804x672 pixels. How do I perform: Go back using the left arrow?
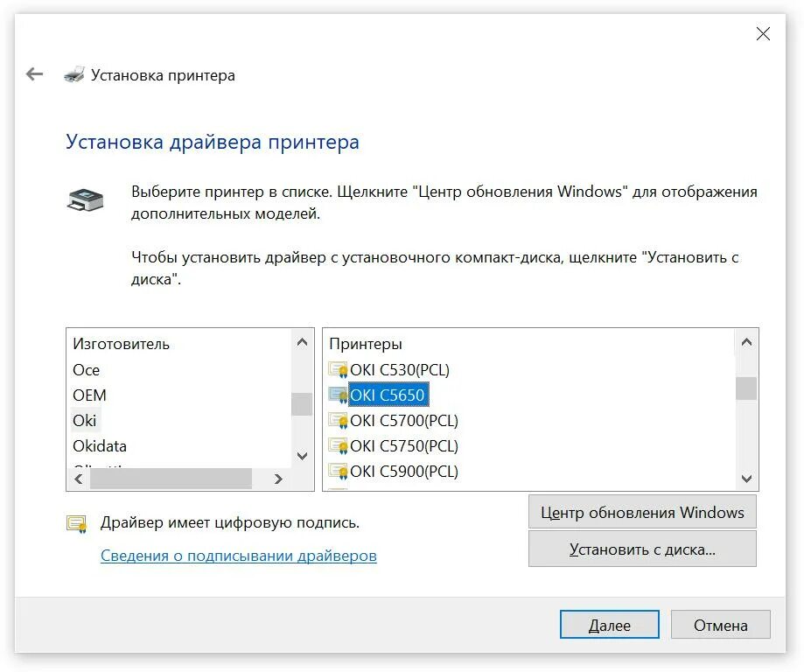tap(34, 74)
